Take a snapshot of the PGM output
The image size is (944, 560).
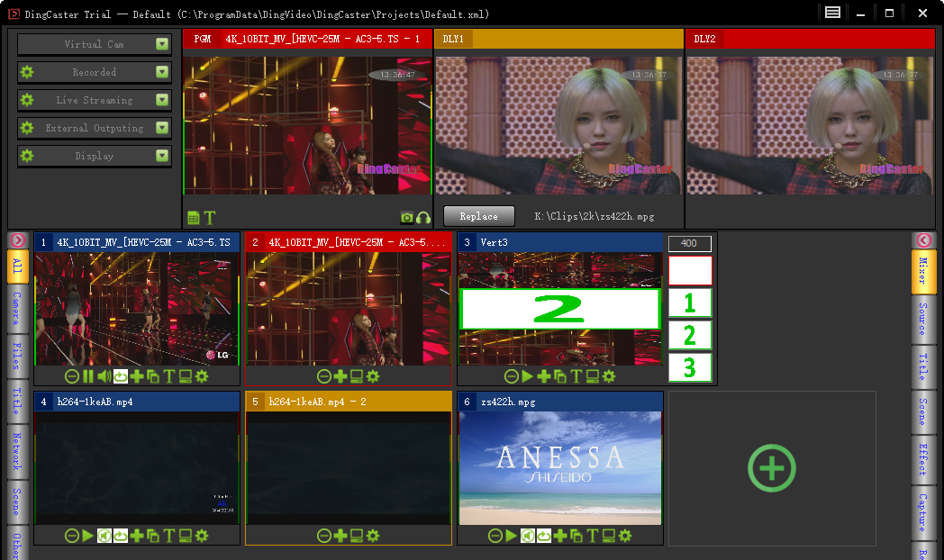pos(407,218)
